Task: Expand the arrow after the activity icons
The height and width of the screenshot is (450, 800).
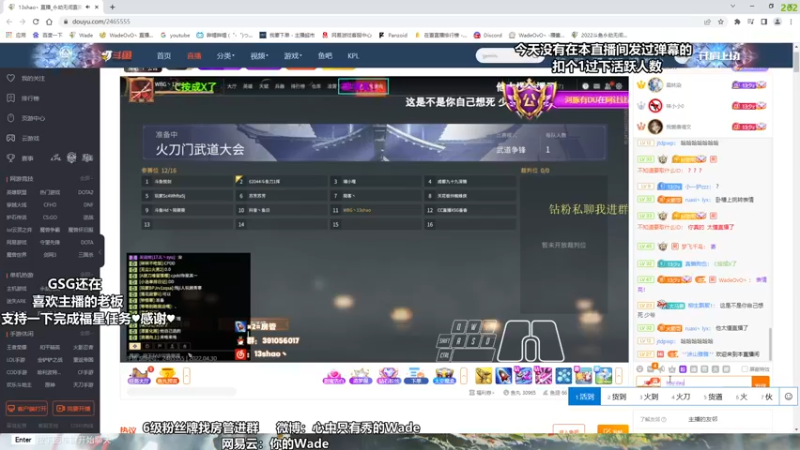Action: 463,376
